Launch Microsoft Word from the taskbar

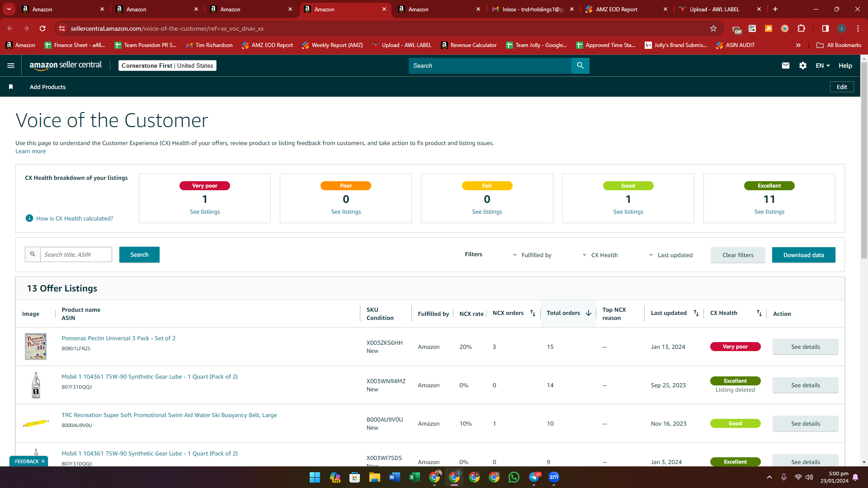tap(394, 477)
